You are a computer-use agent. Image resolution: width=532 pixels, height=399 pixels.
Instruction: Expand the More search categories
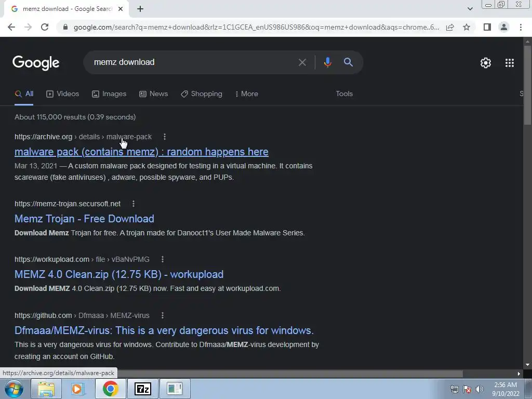(x=247, y=94)
